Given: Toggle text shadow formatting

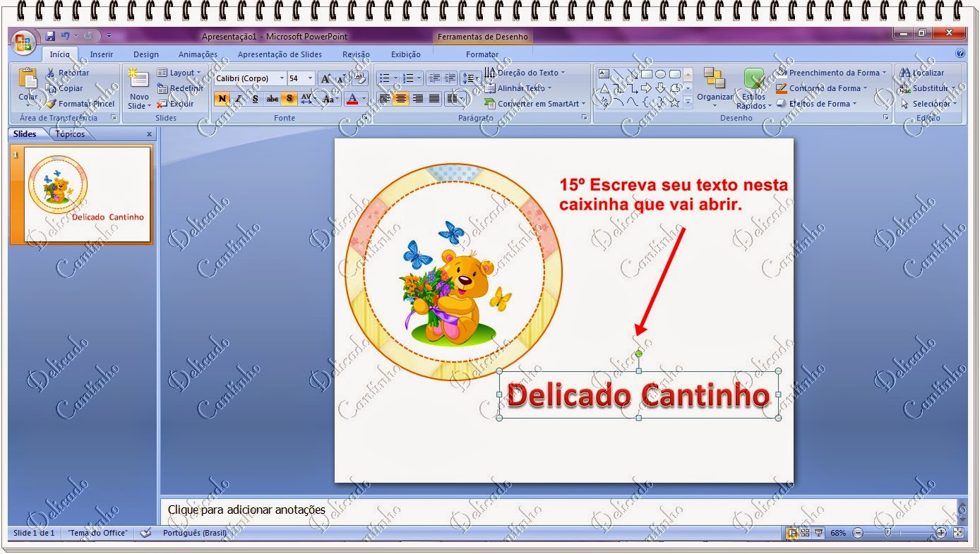Looking at the screenshot, I should pyautogui.click(x=289, y=99).
